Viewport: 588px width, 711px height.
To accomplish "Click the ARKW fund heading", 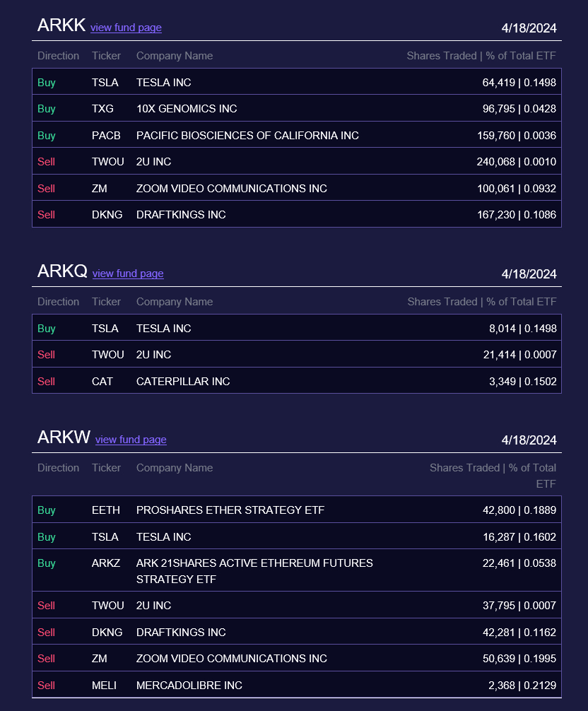I will [x=64, y=437].
